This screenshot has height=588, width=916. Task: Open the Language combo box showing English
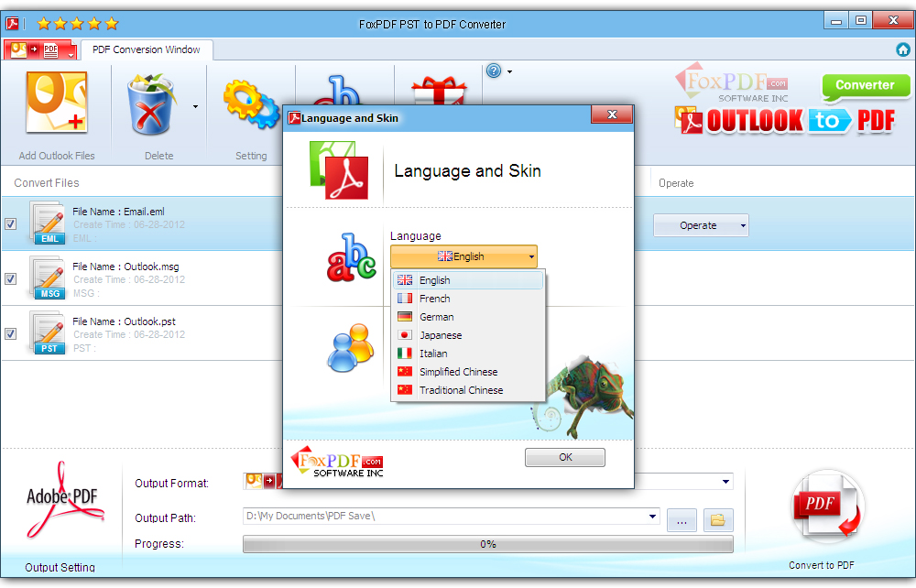(x=463, y=256)
